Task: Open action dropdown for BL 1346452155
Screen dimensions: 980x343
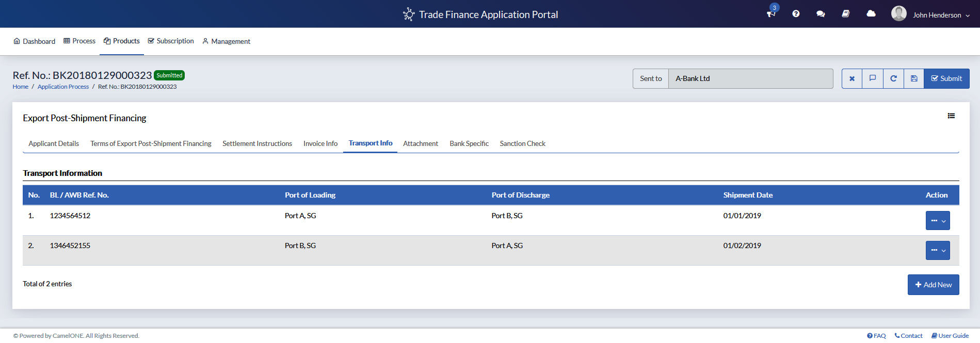Action: tap(938, 251)
